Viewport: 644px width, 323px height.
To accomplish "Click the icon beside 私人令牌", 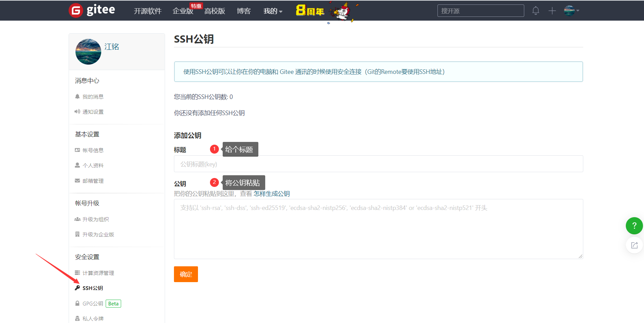I will [x=77, y=318].
